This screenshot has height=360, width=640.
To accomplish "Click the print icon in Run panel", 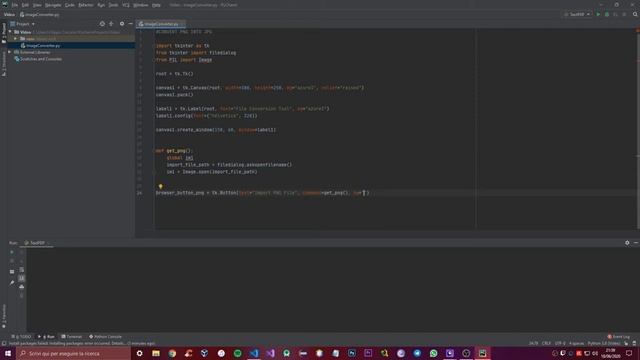I will click(x=22, y=287).
